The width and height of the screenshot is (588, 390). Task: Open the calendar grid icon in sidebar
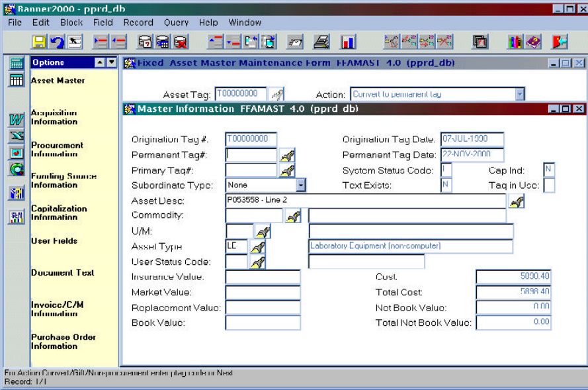click(16, 80)
